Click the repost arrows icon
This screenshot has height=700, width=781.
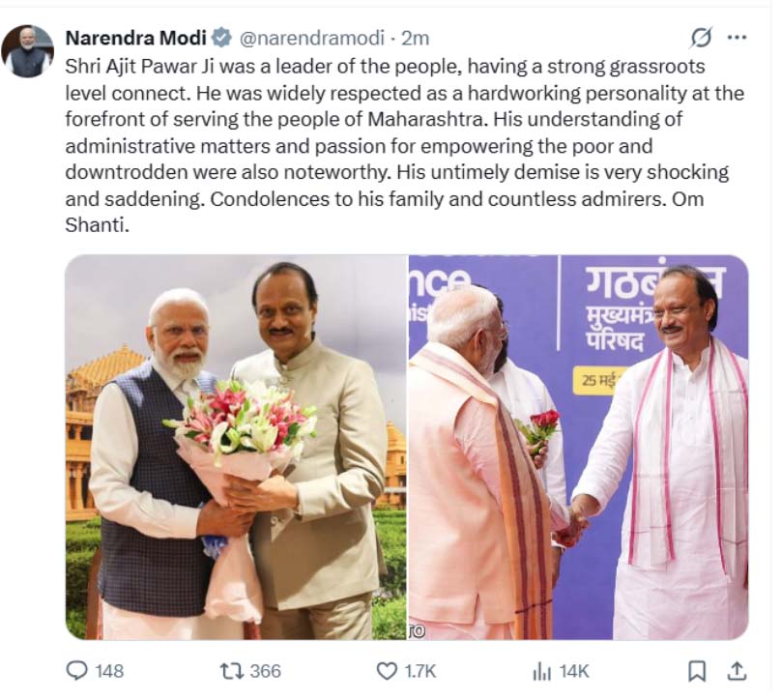coord(231,670)
